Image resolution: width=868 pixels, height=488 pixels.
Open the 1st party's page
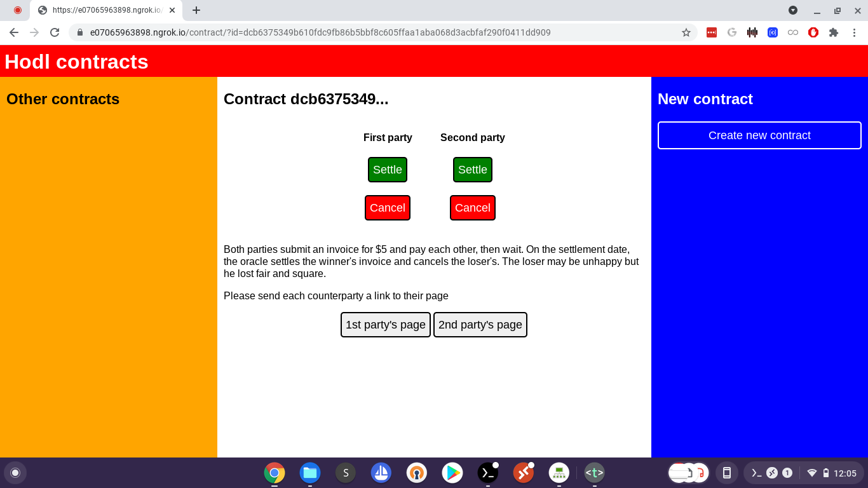[386, 325]
